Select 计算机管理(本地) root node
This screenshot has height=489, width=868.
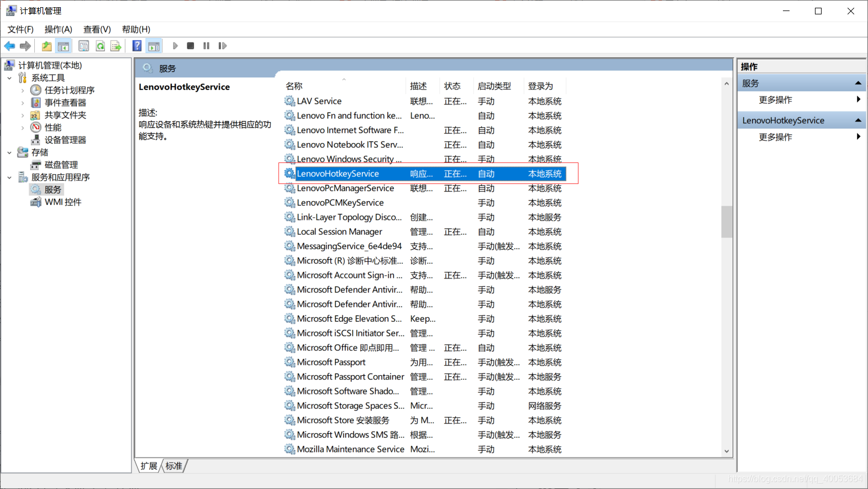pos(50,65)
